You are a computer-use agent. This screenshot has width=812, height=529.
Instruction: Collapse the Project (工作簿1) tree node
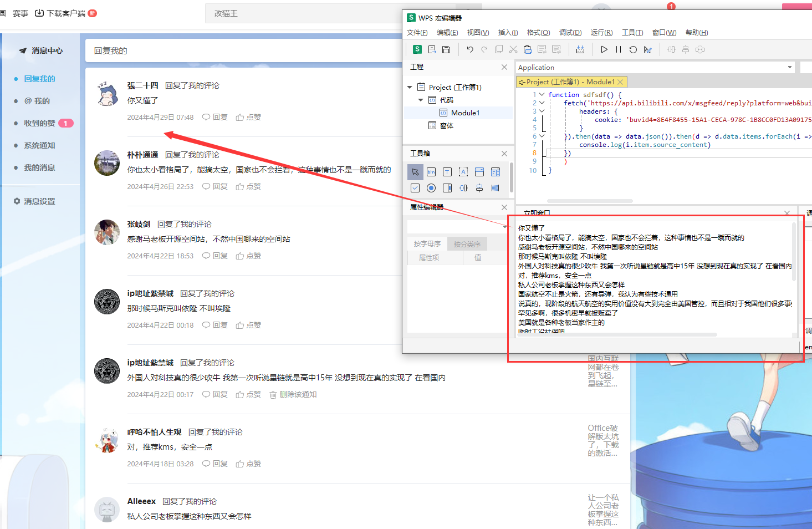410,87
